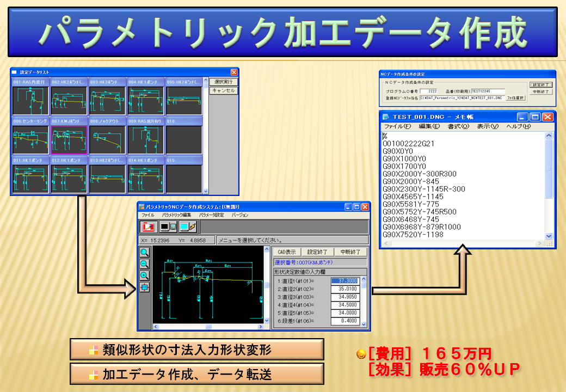
Task: Click CAD view horizontal scrollbar right arrow
Action: point(261,327)
